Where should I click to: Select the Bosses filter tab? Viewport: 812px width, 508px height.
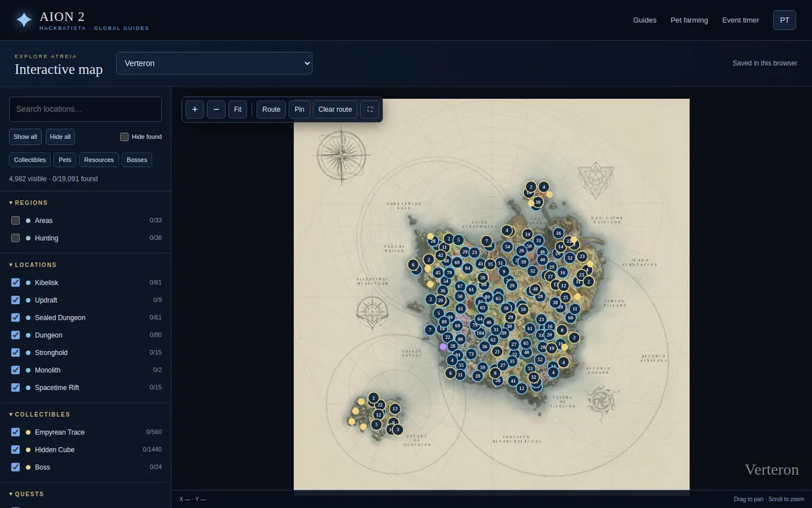[x=137, y=160]
